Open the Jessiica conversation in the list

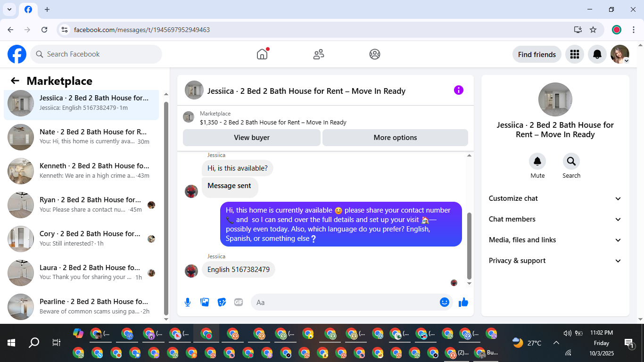tap(81, 103)
